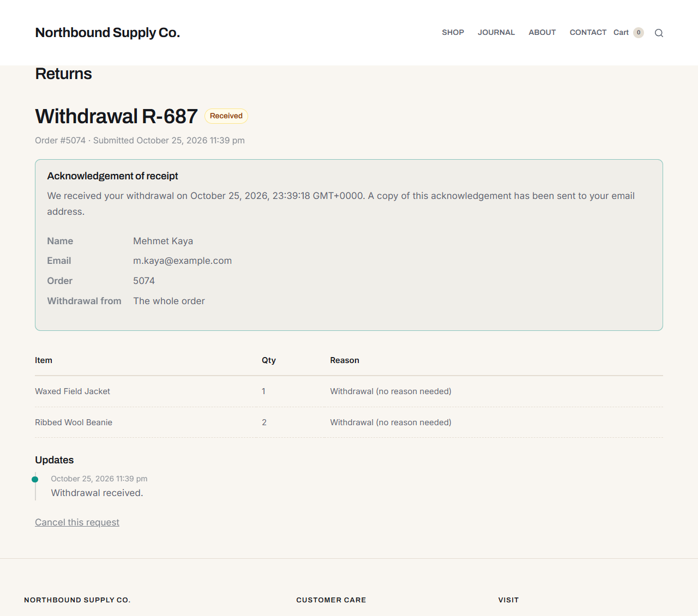Navigate to the About page
698x616 pixels.
point(542,33)
